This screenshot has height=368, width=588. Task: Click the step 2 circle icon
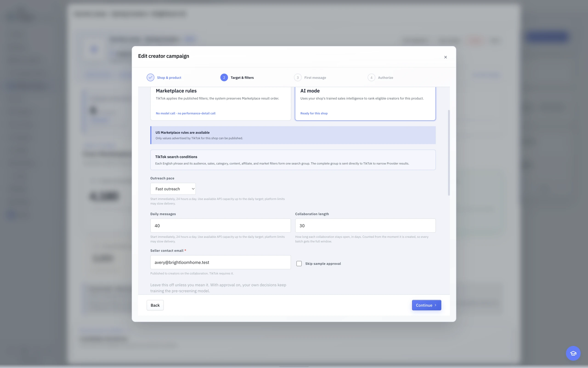224,78
